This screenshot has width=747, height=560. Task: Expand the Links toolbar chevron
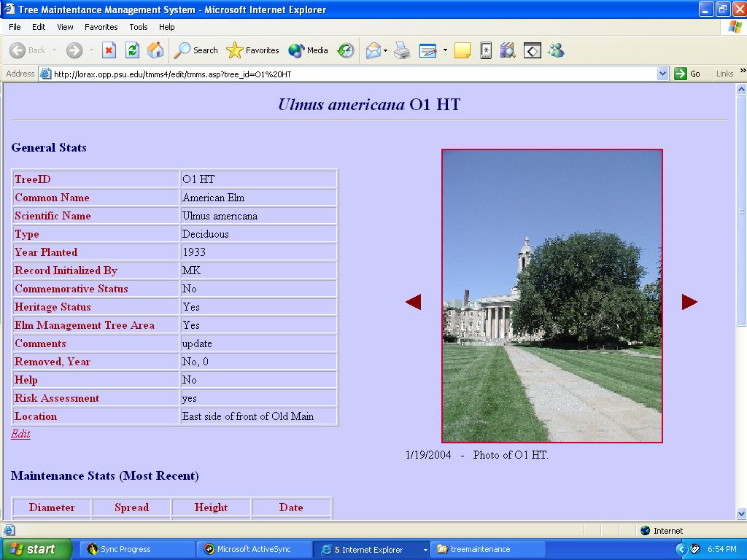coord(743,71)
